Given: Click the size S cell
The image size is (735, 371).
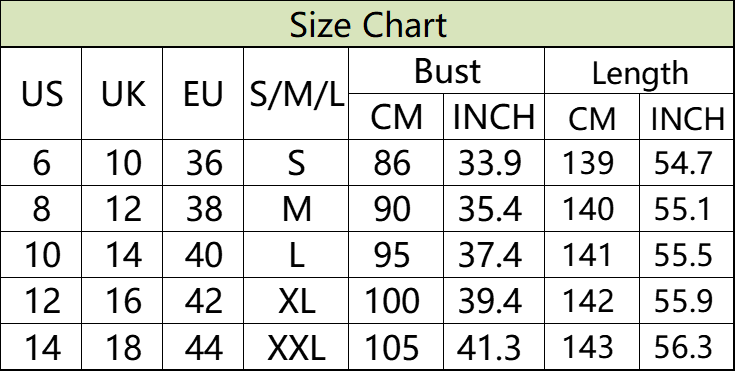Looking at the screenshot, I should pyautogui.click(x=296, y=163).
